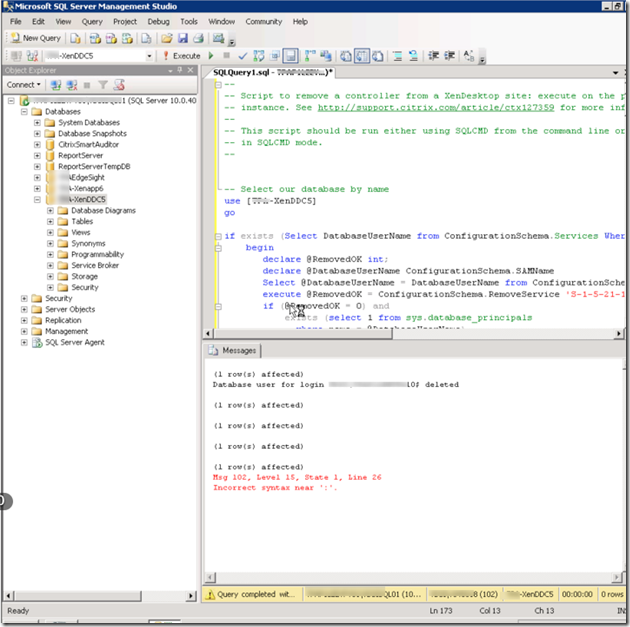The width and height of the screenshot is (630, 627).
Task: Click the New Query toolbar button
Action: pos(36,38)
